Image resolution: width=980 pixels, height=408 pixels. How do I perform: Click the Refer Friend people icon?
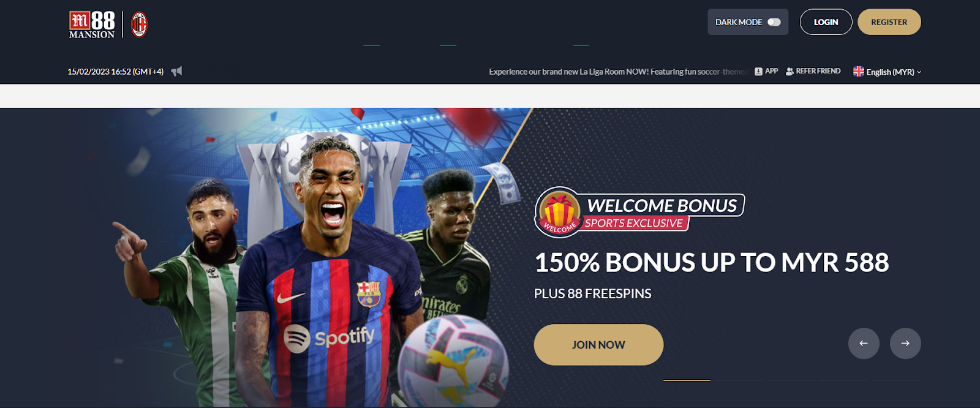tap(790, 72)
